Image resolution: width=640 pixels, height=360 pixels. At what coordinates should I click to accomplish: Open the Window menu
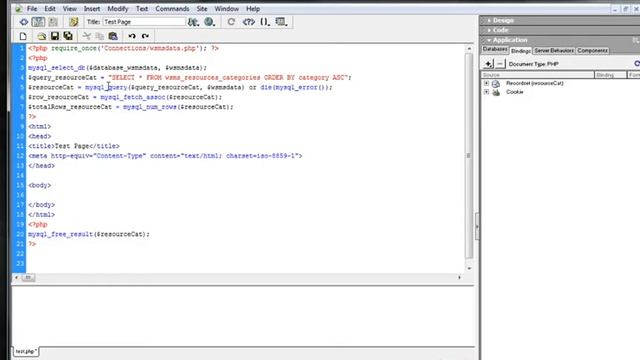227,9
